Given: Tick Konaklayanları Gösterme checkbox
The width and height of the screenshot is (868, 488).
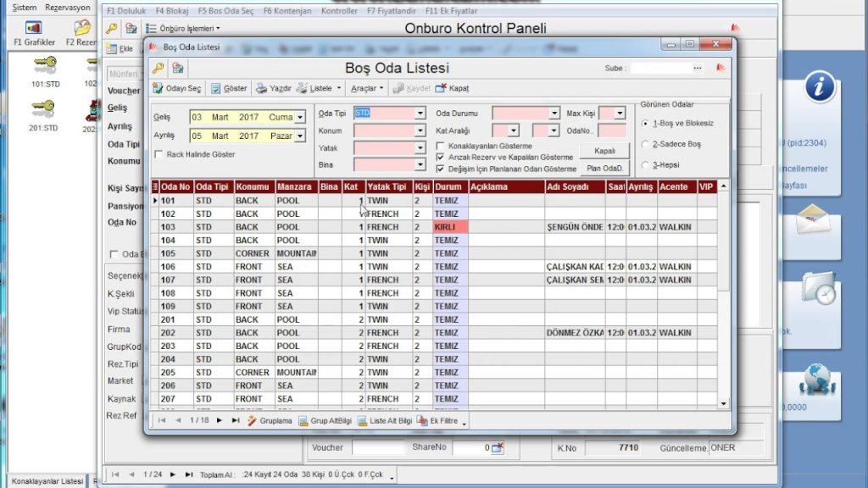Looking at the screenshot, I should 440,147.
